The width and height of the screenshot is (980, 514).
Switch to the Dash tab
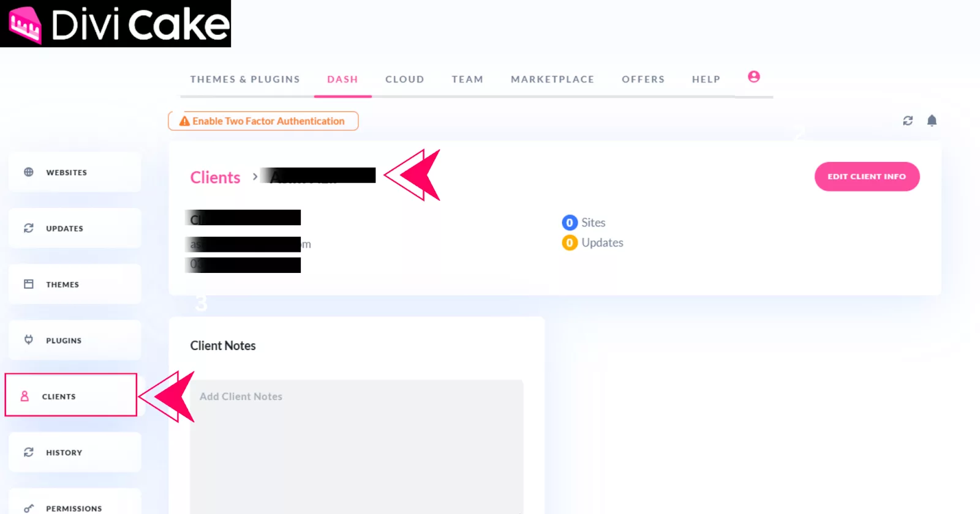342,80
